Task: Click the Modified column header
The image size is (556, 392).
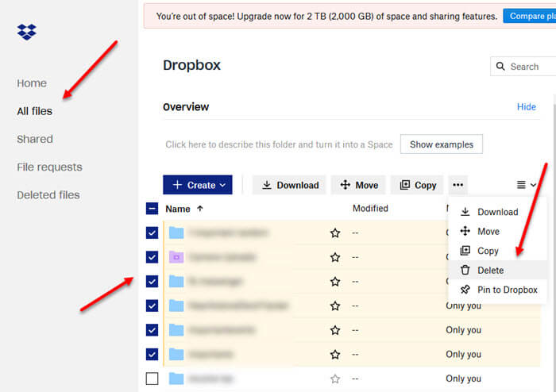Action: (370, 208)
